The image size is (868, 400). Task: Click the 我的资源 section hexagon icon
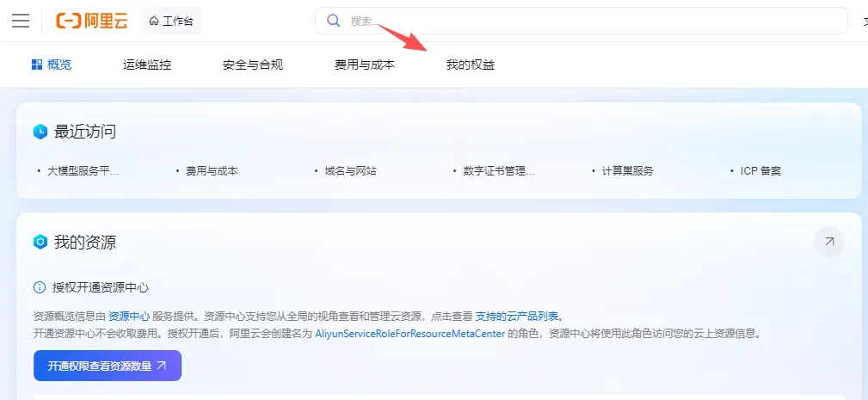40,243
